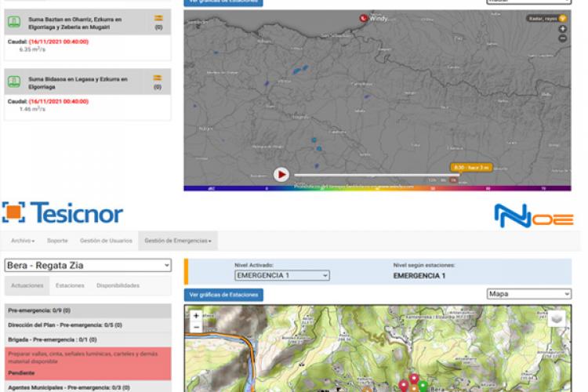Zoom in on the topographic map

click(196, 316)
